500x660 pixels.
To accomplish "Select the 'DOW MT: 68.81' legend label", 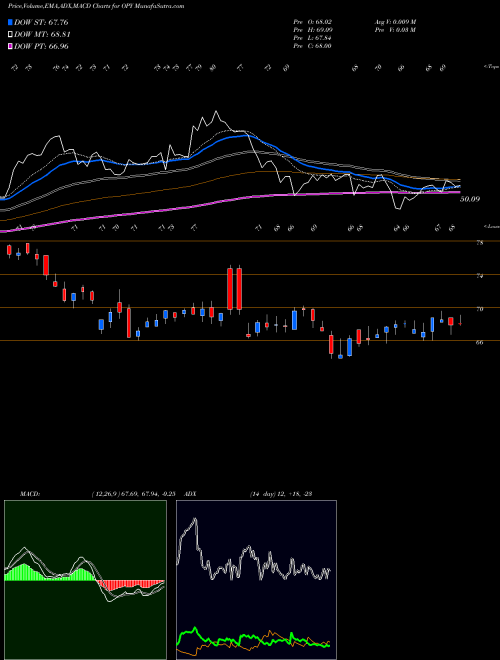I will [42, 35].
